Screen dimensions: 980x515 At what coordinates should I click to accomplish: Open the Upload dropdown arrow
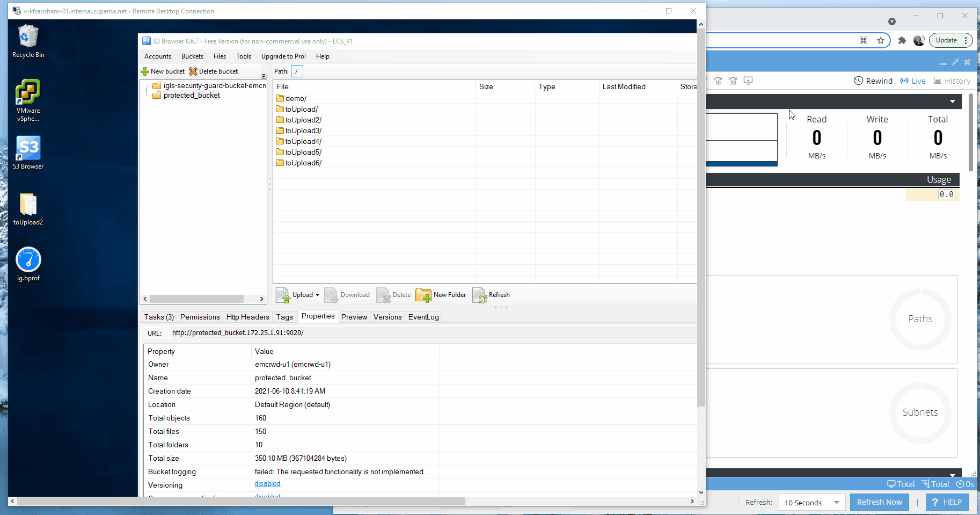point(317,295)
